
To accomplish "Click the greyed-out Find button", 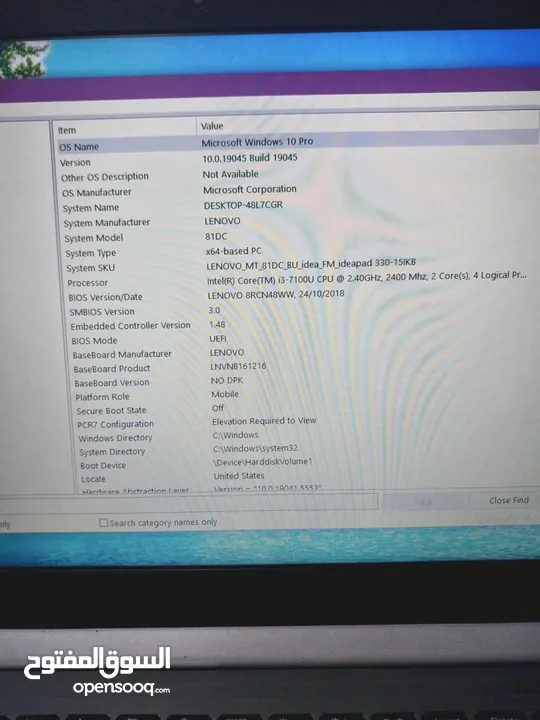I will [x=422, y=502].
